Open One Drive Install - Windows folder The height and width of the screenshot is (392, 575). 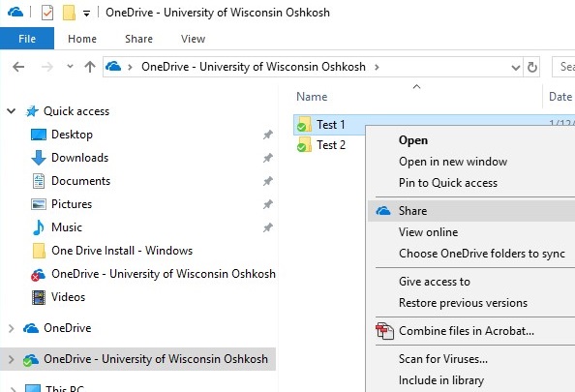click(122, 251)
